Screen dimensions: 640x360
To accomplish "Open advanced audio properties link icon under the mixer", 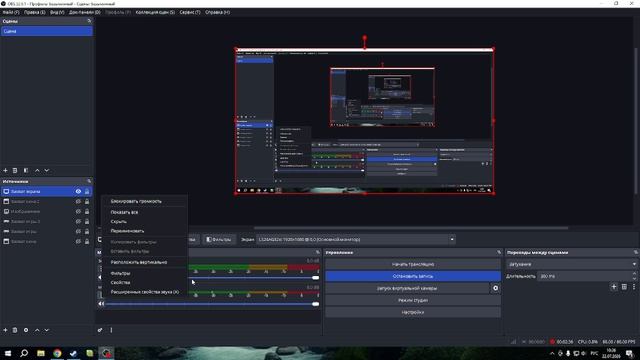I will (x=100, y=330).
